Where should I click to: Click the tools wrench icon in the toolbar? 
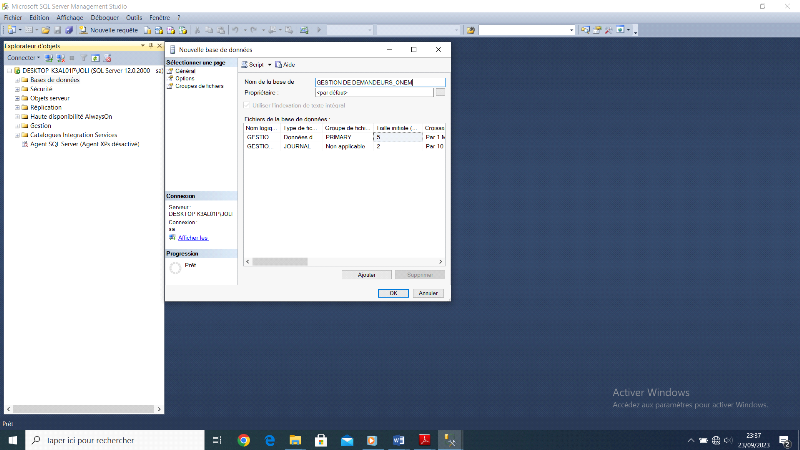point(608,30)
